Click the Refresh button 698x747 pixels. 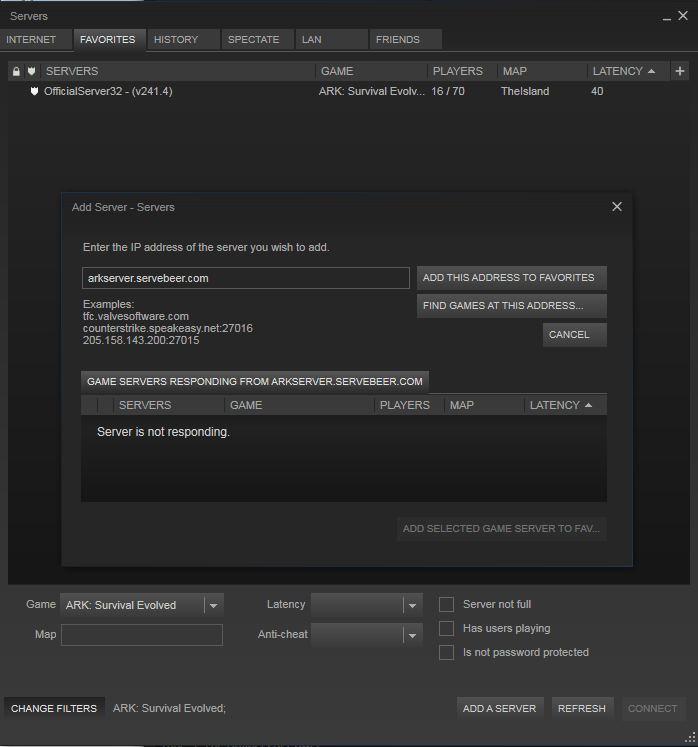click(582, 708)
